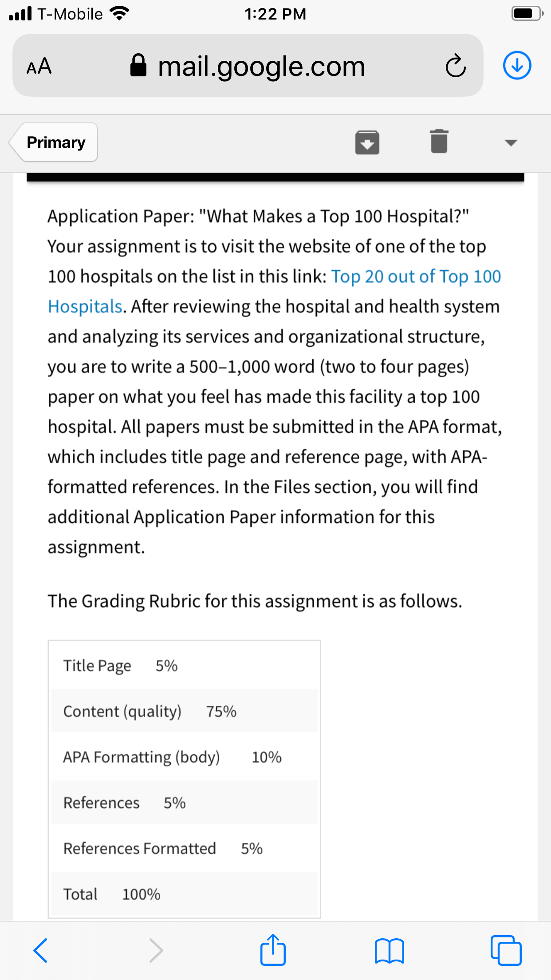The width and height of the screenshot is (551, 980).
Task: Tap the archive icon in mail toolbar
Action: tap(367, 142)
